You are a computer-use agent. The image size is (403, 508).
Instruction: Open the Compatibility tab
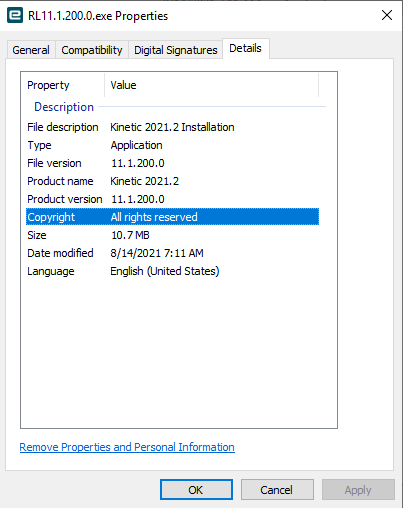point(92,50)
